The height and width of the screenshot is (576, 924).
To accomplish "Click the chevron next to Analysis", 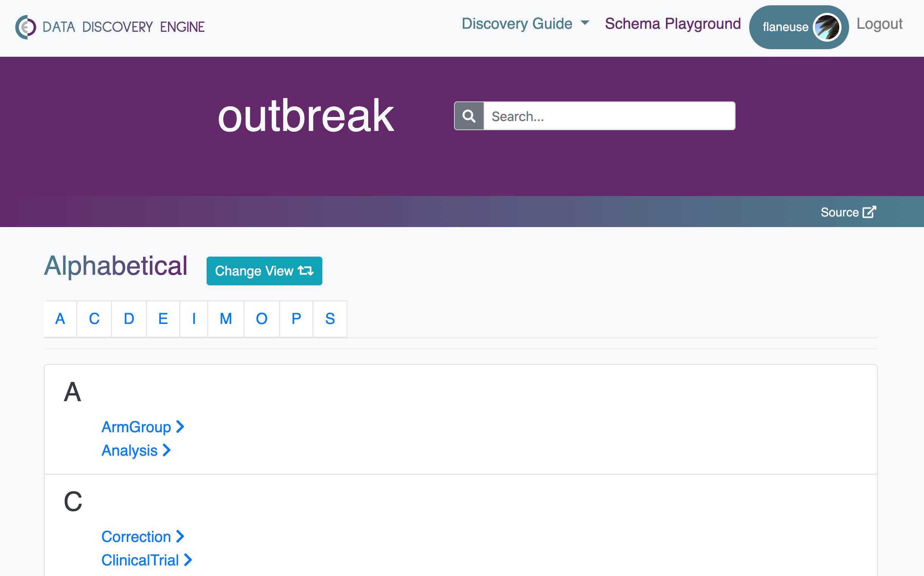I will click(x=166, y=450).
